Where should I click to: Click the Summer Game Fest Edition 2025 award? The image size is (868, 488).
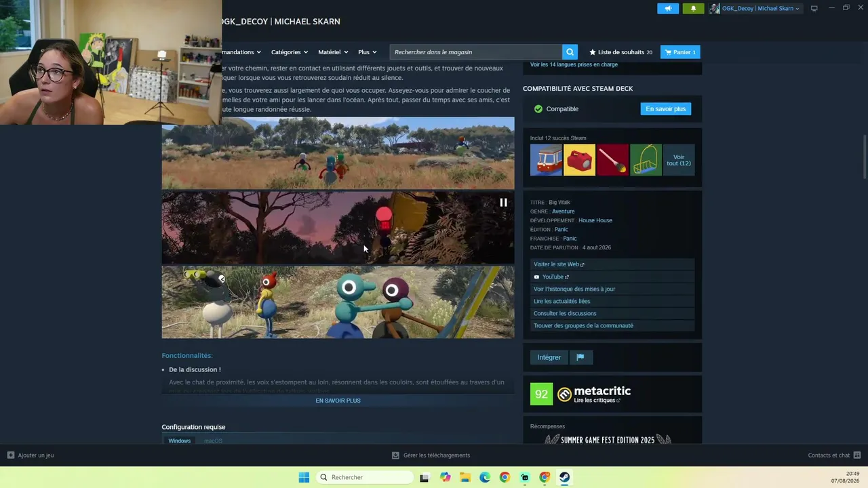coord(608,439)
